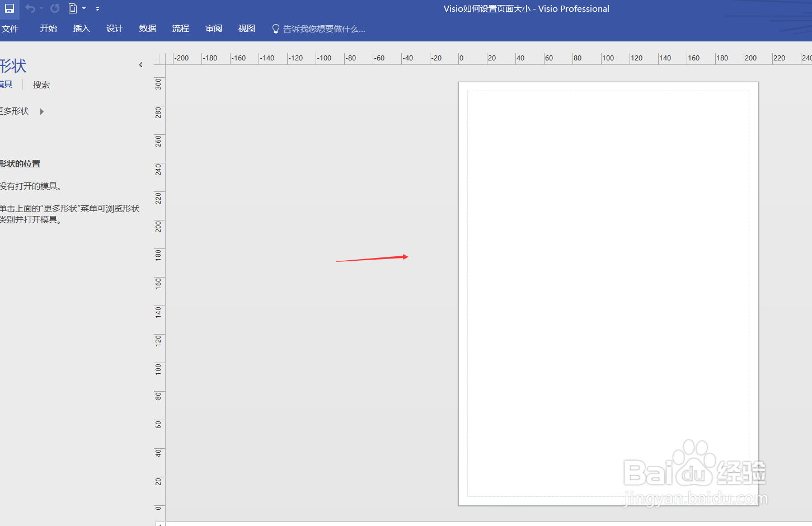812x526 pixels.
Task: Click the 告诉我您想要做什么 search box
Action: click(x=324, y=29)
